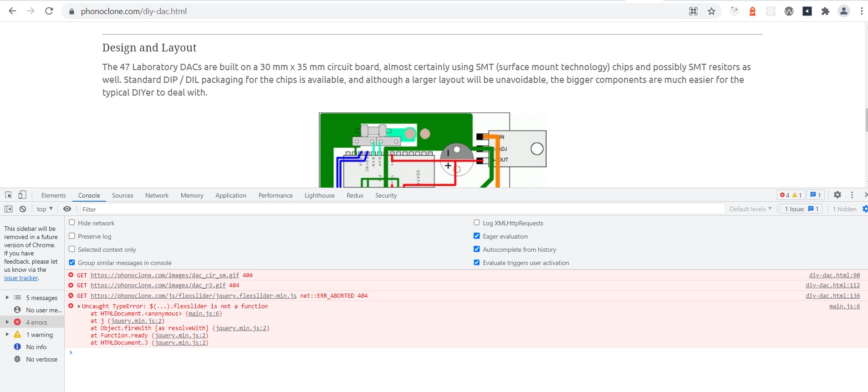Uncheck Autocomplete from history

pos(477,249)
